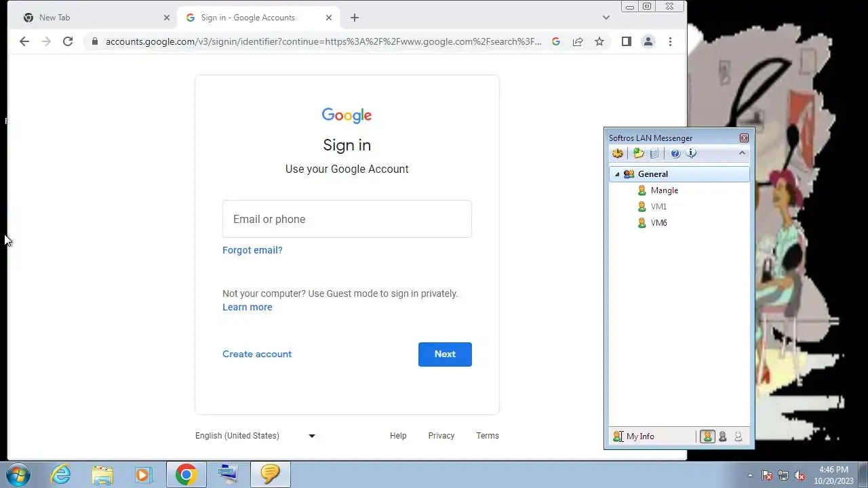
Task: Open the Windows Start button
Action: tap(18, 474)
